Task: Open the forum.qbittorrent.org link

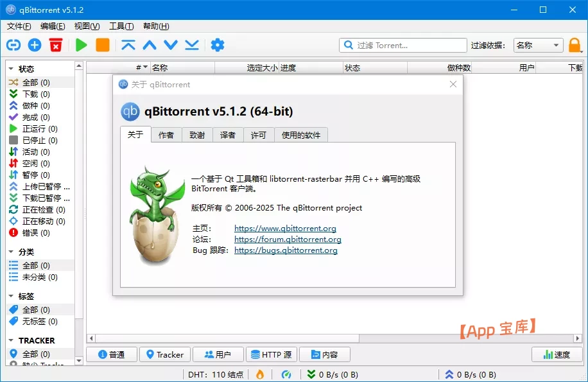Action: coord(288,239)
